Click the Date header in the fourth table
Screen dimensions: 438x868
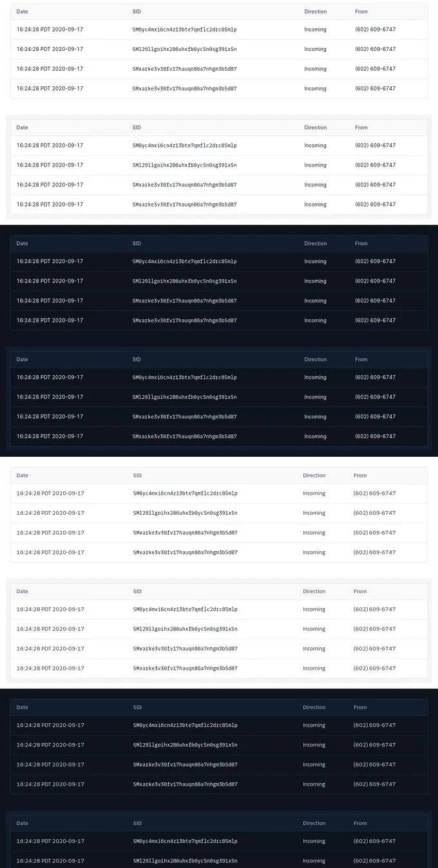(x=22, y=359)
